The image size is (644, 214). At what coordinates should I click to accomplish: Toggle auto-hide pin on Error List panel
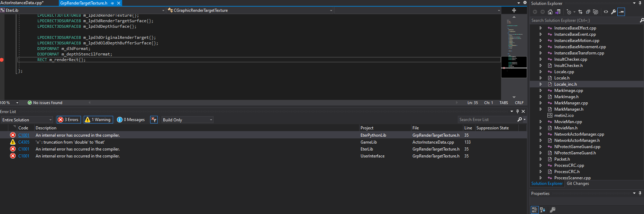pos(518,111)
